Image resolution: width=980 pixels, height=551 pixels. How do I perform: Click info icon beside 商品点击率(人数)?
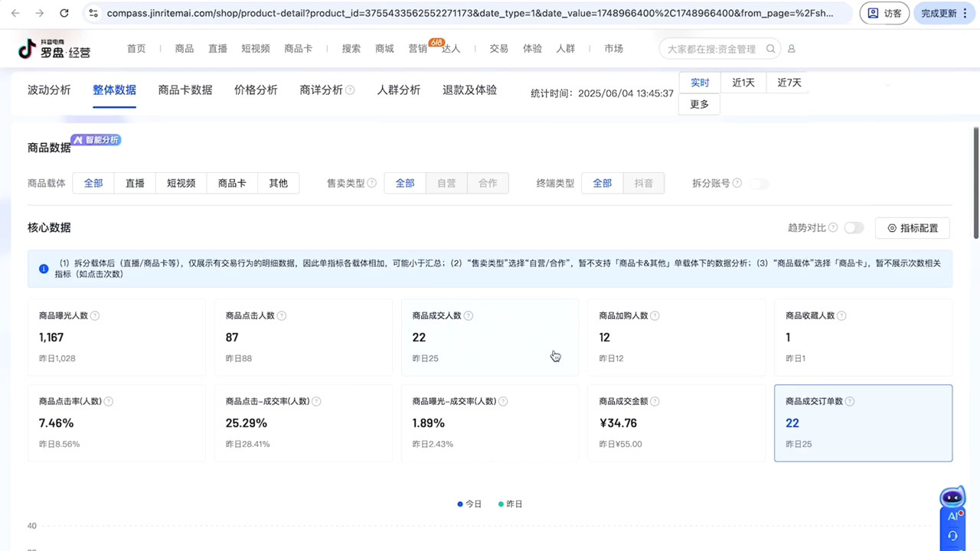coord(109,402)
